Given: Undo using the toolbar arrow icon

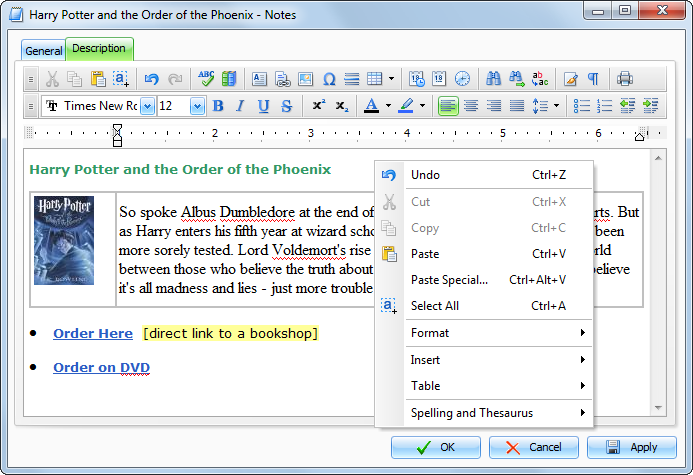Looking at the screenshot, I should point(152,79).
